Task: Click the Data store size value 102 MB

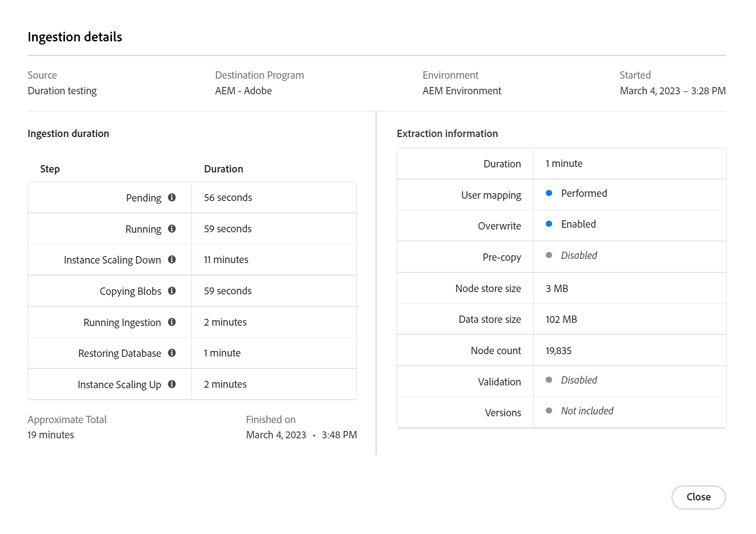Action: click(x=561, y=319)
